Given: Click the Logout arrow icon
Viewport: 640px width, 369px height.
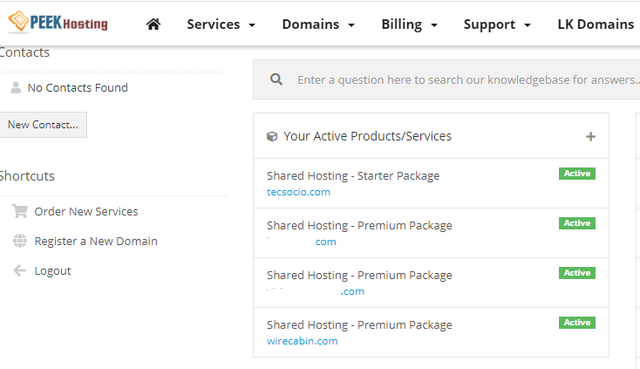Looking at the screenshot, I should tap(20, 270).
